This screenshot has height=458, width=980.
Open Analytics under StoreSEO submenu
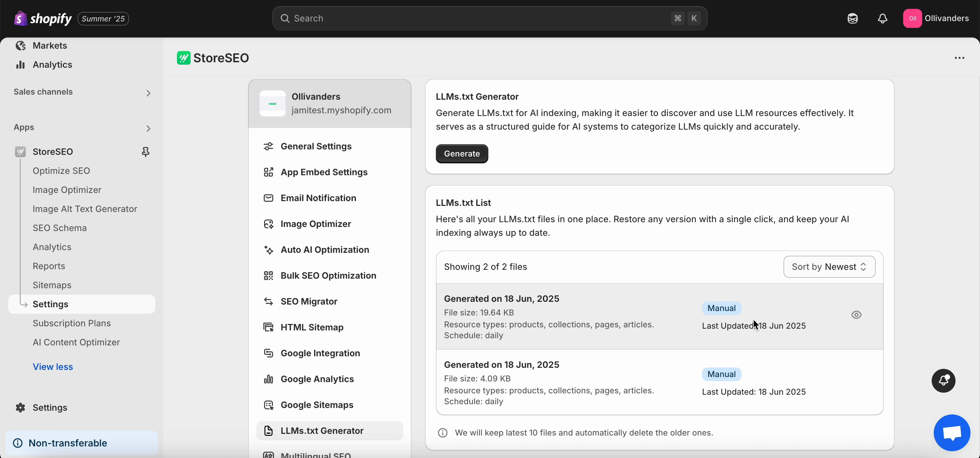point(52,247)
